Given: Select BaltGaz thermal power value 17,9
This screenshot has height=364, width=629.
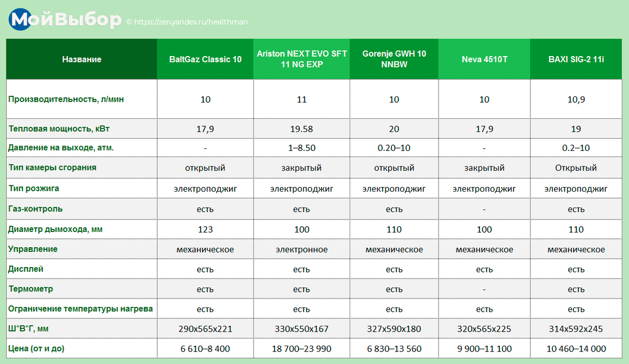Looking at the screenshot, I should pyautogui.click(x=205, y=129).
